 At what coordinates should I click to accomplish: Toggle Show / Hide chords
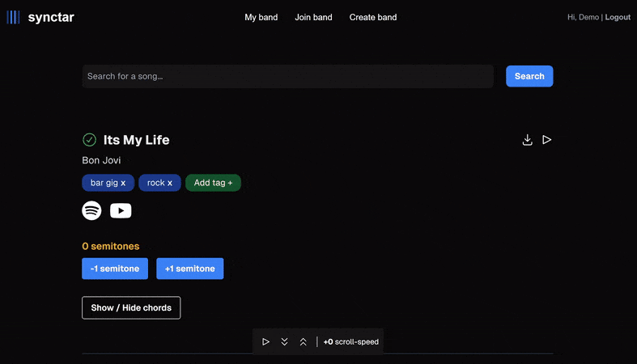(131, 308)
